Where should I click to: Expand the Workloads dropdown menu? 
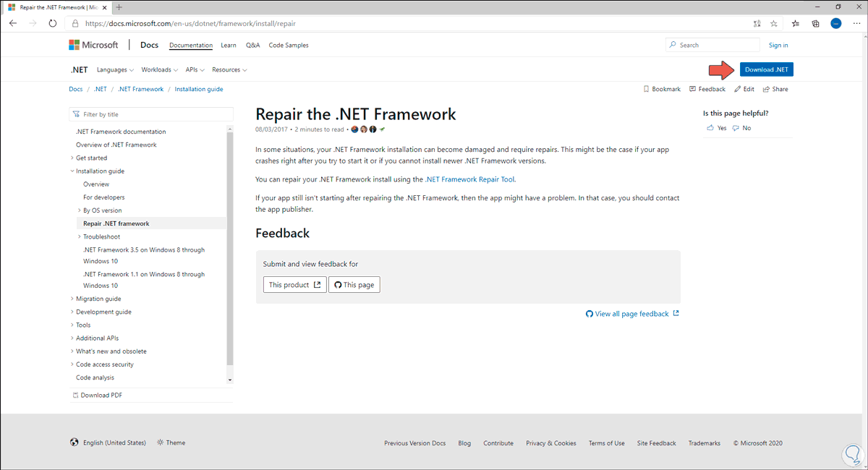coord(160,70)
